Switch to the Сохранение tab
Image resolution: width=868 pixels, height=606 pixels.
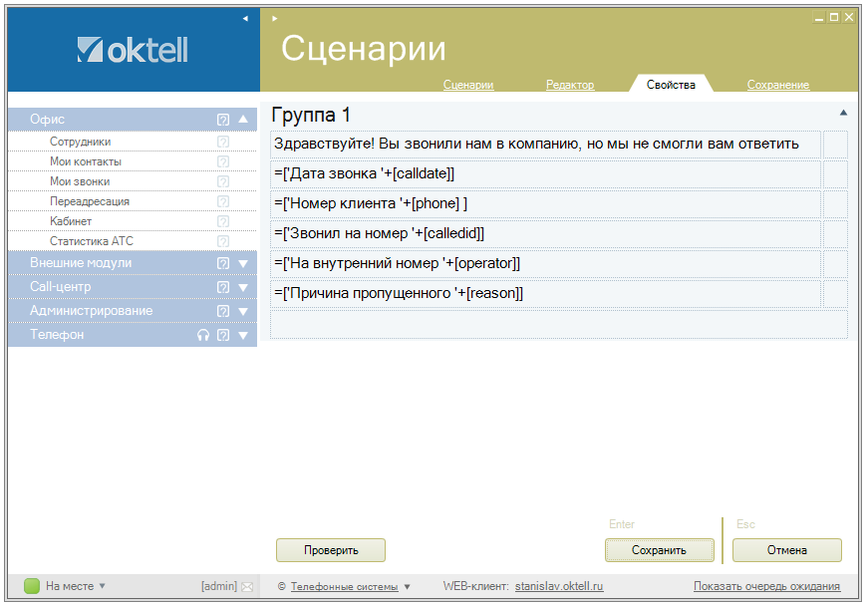(777, 85)
